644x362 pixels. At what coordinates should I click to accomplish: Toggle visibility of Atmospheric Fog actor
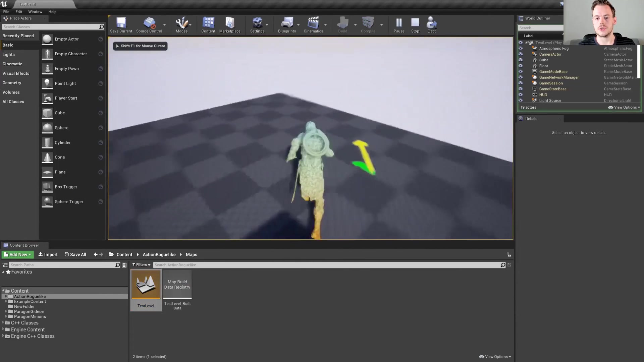tap(521, 48)
